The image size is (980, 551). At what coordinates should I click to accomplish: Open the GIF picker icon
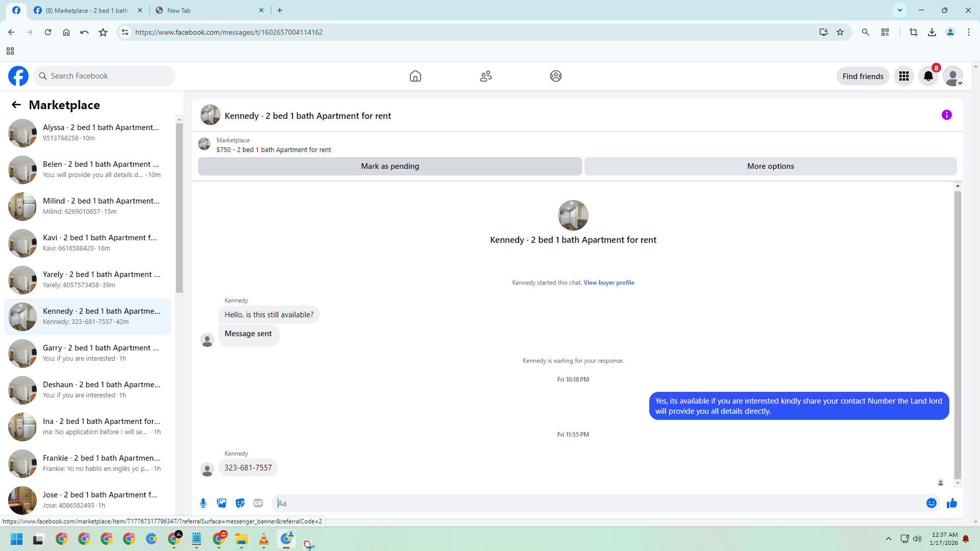pyautogui.click(x=258, y=503)
